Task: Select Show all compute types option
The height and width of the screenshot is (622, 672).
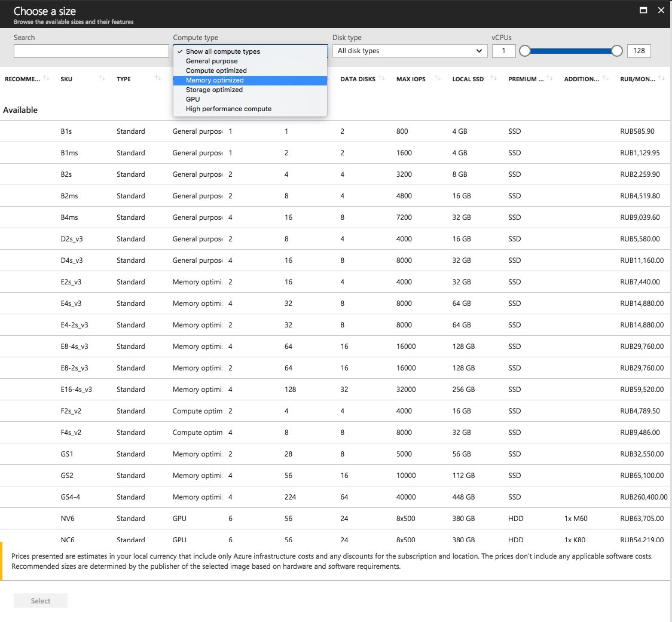Action: pyautogui.click(x=250, y=51)
